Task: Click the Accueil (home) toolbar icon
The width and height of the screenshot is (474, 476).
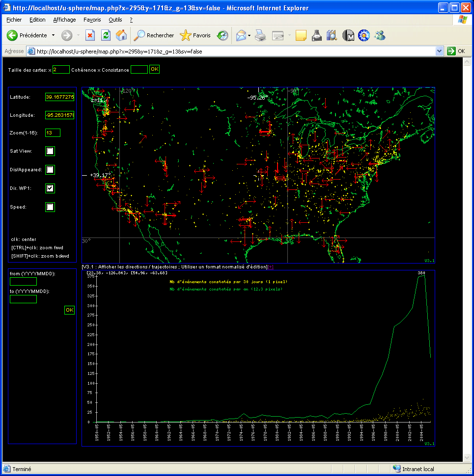Action: click(x=120, y=35)
